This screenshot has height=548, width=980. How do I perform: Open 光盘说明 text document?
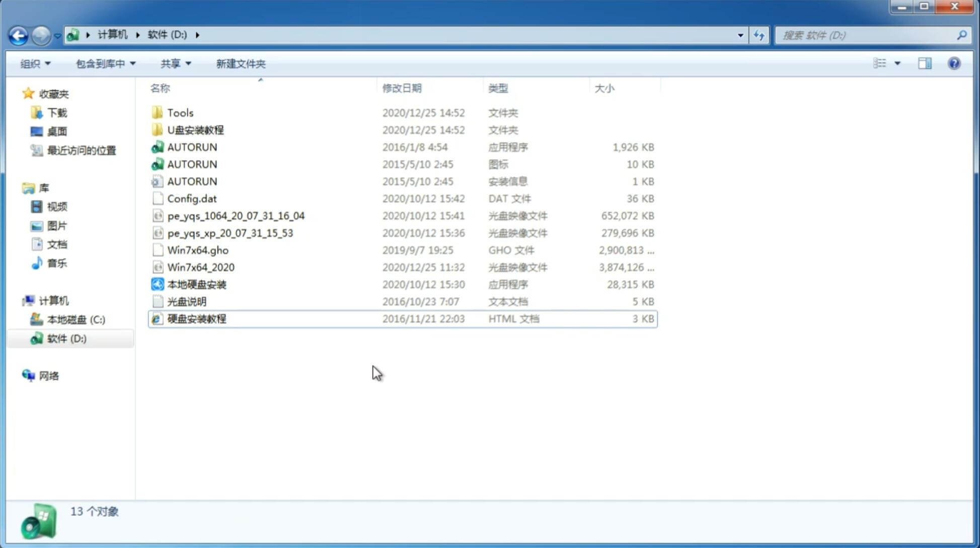tap(187, 302)
